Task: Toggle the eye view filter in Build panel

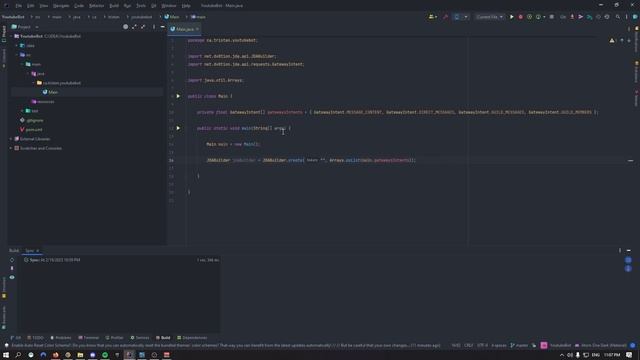Action: pos(12,277)
